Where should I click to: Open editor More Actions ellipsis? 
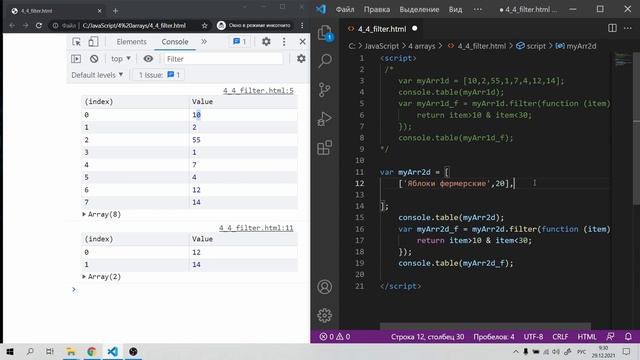pyautogui.click(x=628, y=28)
